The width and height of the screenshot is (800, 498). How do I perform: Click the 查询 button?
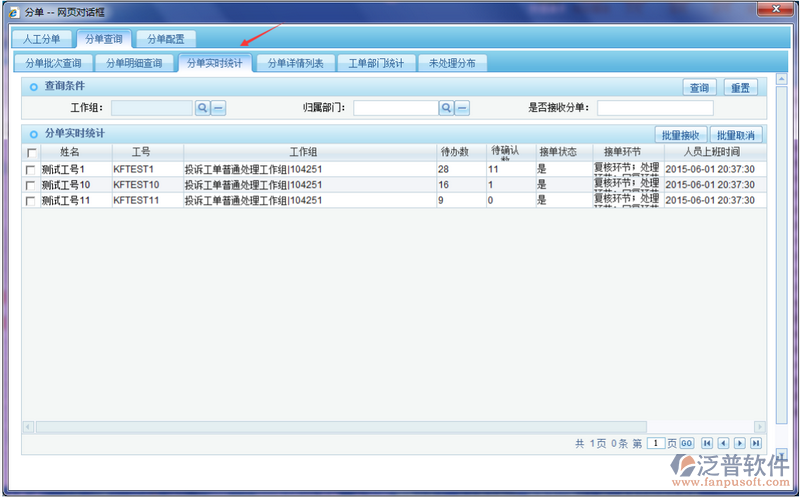[698, 88]
